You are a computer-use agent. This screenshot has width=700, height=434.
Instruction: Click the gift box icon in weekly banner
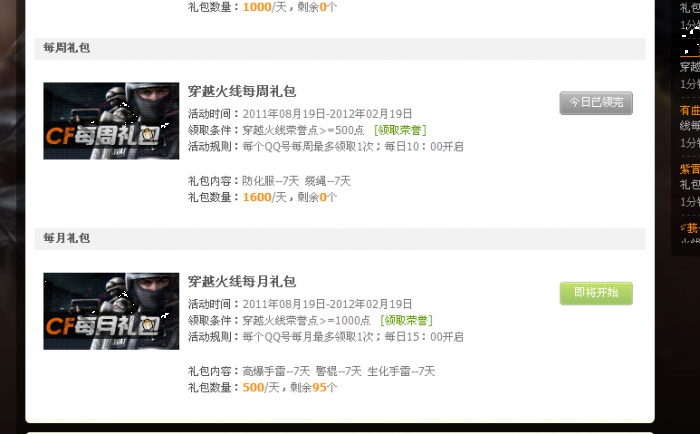pyautogui.click(x=146, y=134)
